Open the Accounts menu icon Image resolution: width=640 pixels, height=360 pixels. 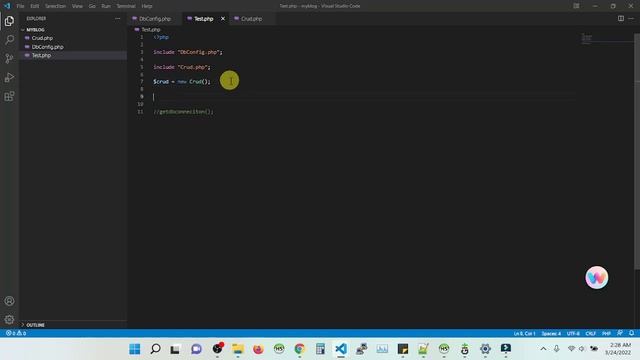coord(9,301)
